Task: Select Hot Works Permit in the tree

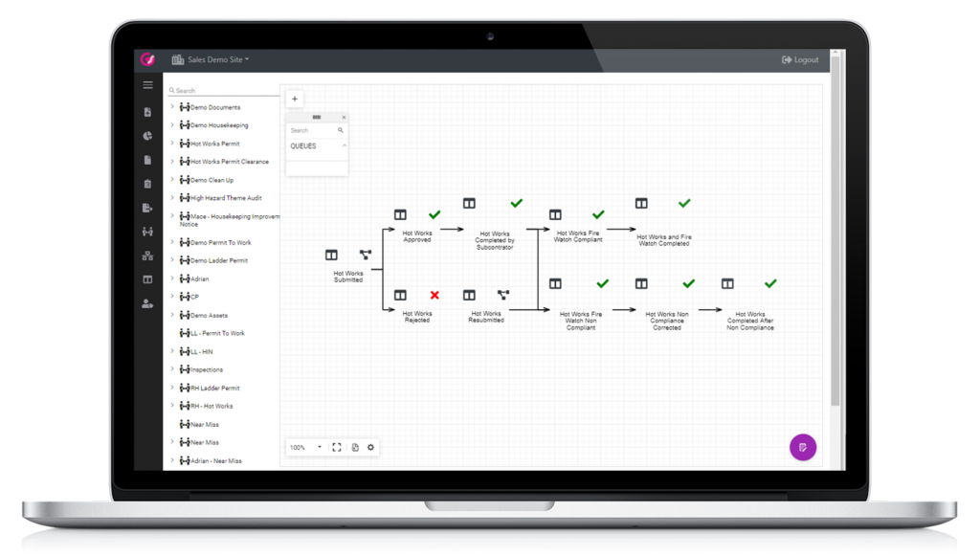Action: coord(214,144)
